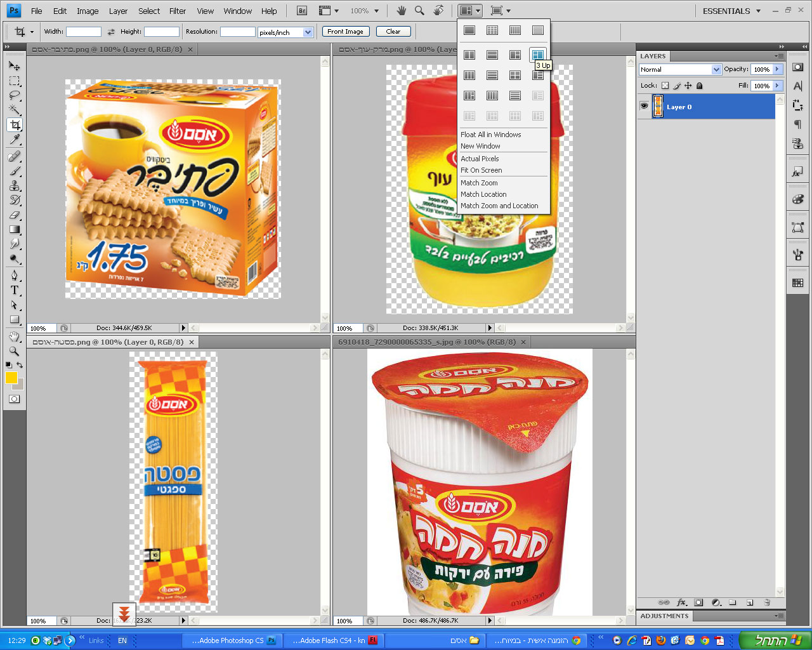Launch Bridge with the Br button
Viewport: 812px width, 650px height.
[302, 11]
